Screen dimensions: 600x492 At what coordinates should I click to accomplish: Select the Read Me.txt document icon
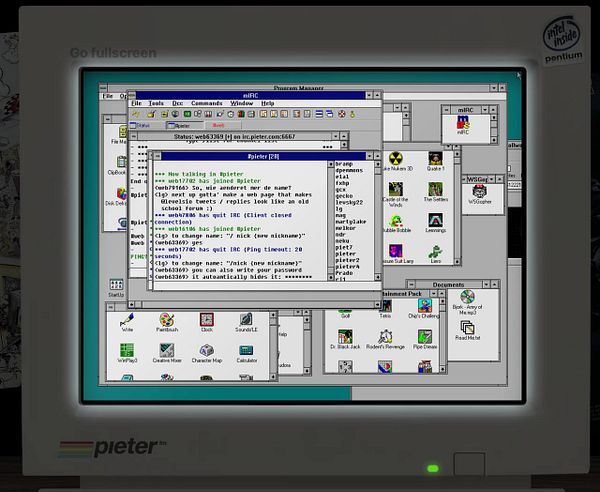pyautogui.click(x=467, y=331)
